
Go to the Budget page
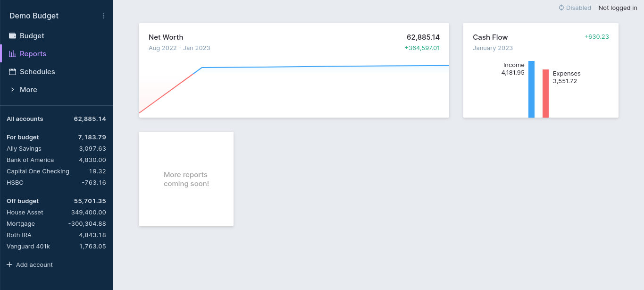(x=32, y=36)
